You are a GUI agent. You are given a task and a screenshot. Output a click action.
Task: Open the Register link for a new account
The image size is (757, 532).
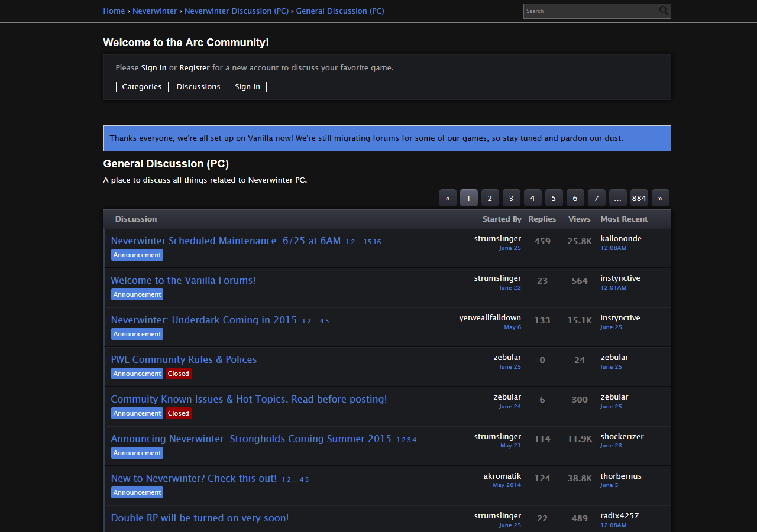tap(195, 67)
